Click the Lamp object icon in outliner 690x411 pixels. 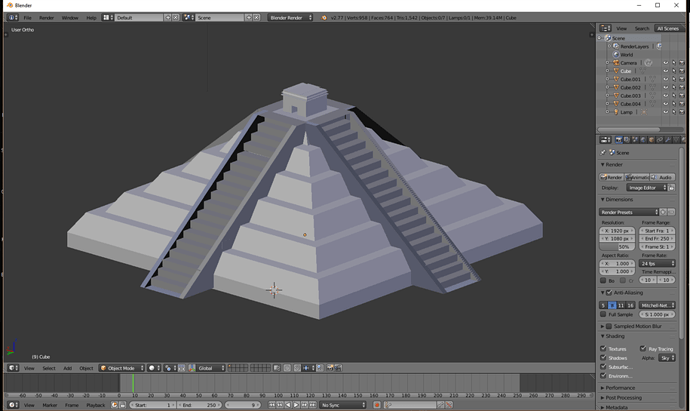[x=616, y=112]
